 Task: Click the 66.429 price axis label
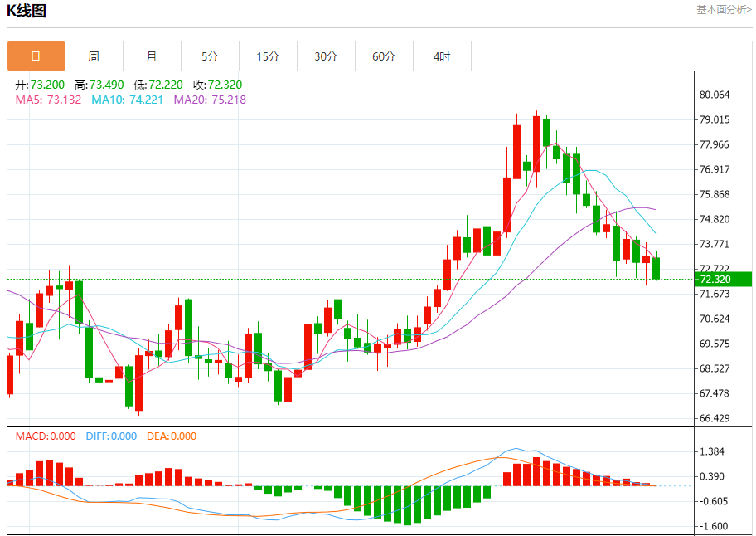715,418
